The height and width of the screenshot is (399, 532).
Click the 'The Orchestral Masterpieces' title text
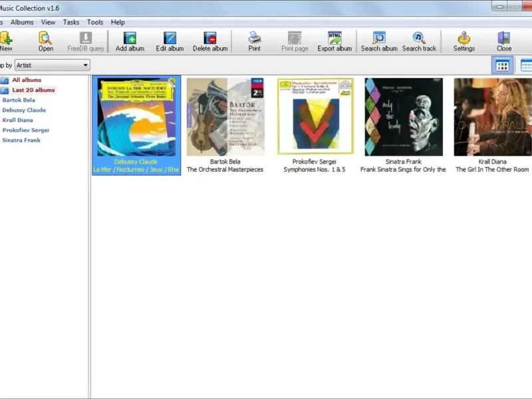coord(225,170)
